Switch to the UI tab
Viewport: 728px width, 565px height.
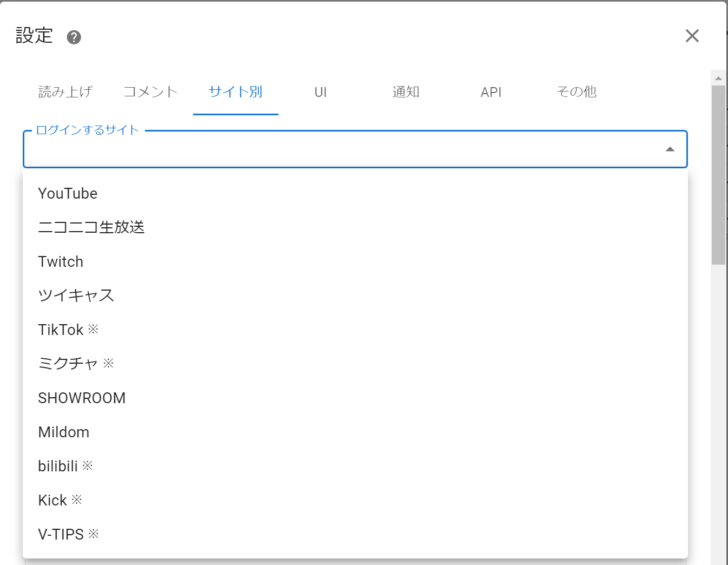(x=321, y=92)
